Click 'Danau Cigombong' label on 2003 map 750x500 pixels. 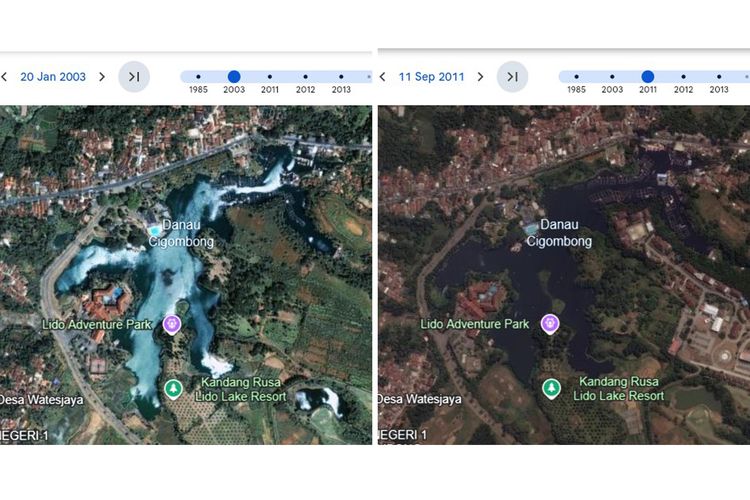[181, 233]
